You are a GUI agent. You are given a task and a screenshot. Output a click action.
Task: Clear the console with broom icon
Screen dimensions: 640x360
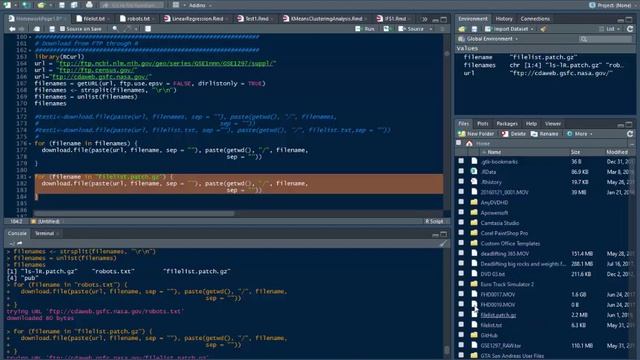click(x=443, y=243)
